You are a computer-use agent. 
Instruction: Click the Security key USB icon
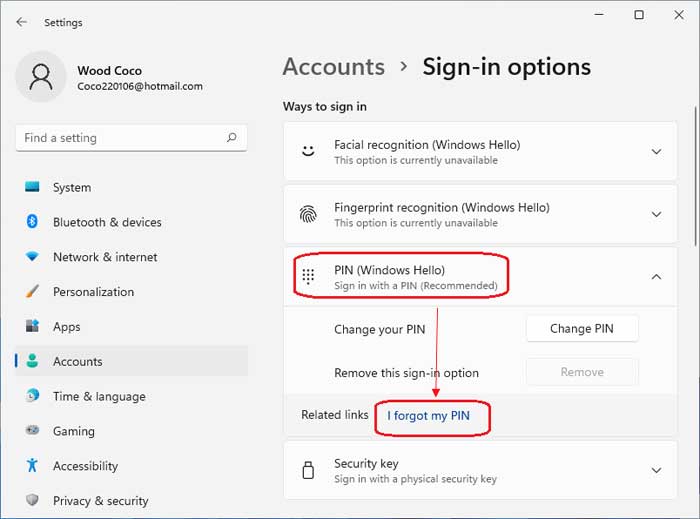[x=308, y=470]
